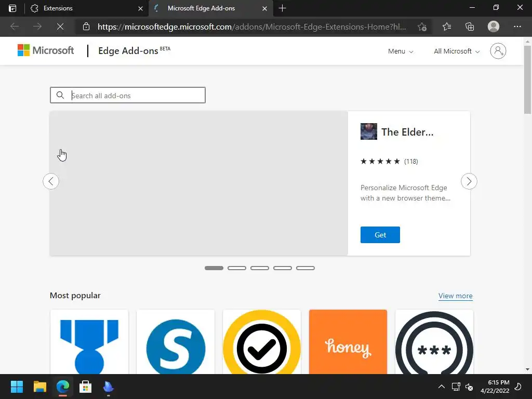532x399 pixels.
Task: Open network status tray icon
Action: pos(456,387)
